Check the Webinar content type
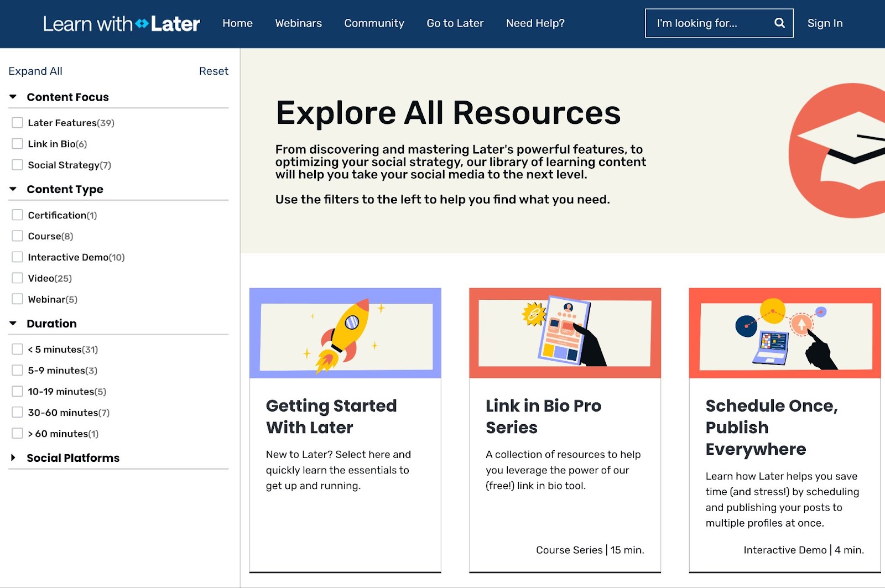 (17, 299)
